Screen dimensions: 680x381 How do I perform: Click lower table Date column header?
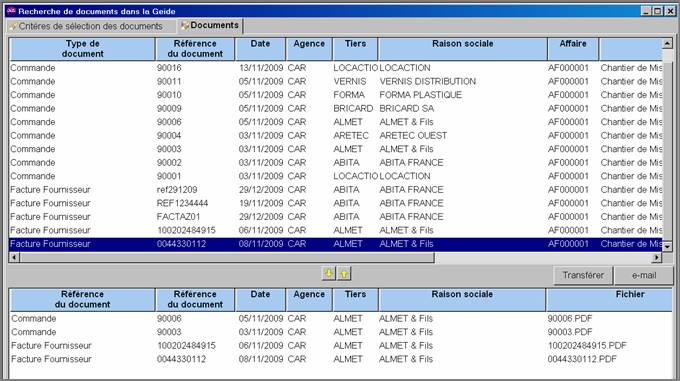(260, 299)
